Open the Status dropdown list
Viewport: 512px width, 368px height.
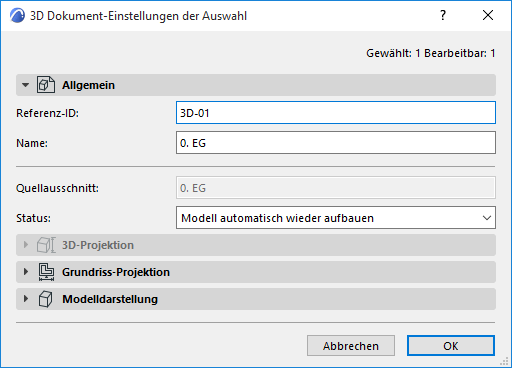pos(336,218)
